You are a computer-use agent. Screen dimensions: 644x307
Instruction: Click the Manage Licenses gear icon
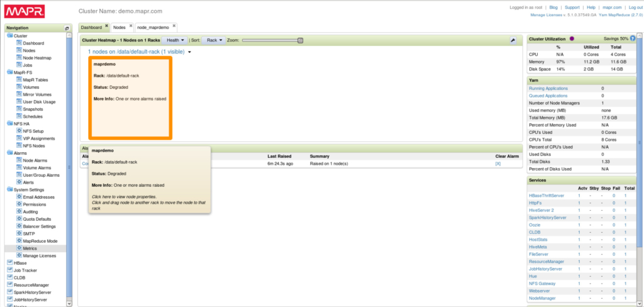click(19, 255)
